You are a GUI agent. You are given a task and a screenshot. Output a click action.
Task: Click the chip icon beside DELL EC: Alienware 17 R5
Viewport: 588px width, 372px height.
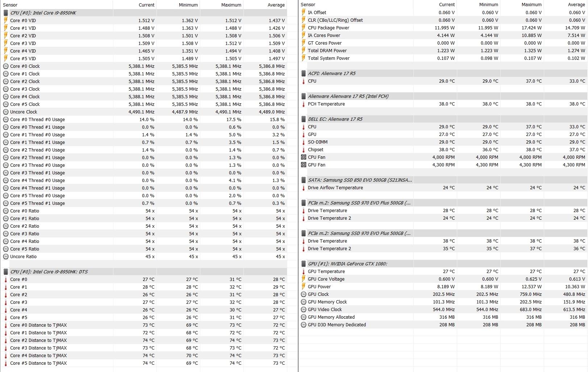(304, 119)
